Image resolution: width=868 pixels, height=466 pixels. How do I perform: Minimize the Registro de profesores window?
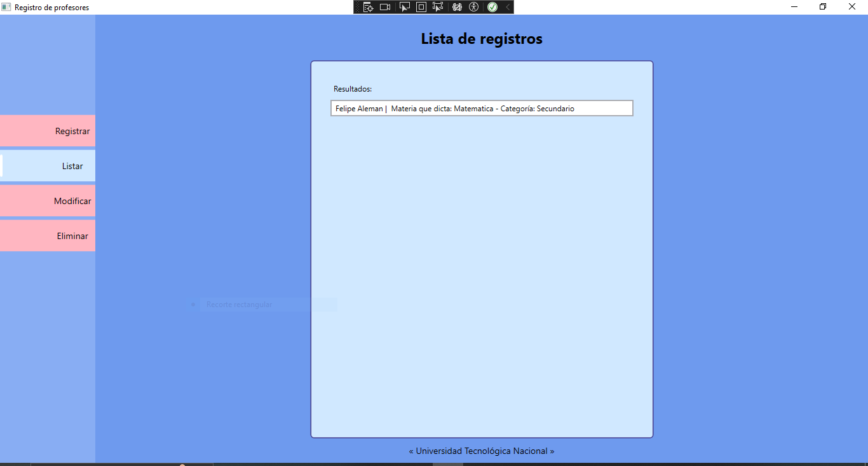click(794, 7)
